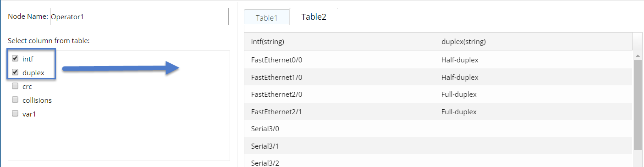Select the FastEthernet2/1 row
Image resolution: width=644 pixels, height=167 pixels.
click(438, 111)
